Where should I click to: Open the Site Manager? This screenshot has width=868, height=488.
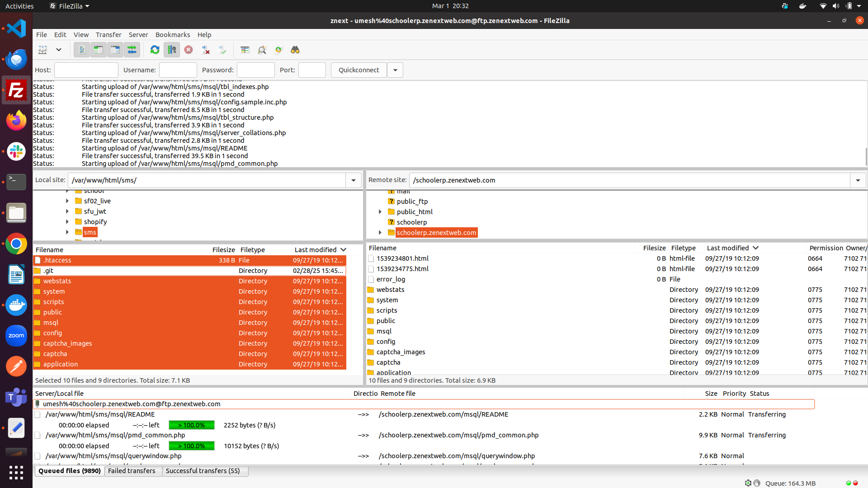click(x=43, y=50)
